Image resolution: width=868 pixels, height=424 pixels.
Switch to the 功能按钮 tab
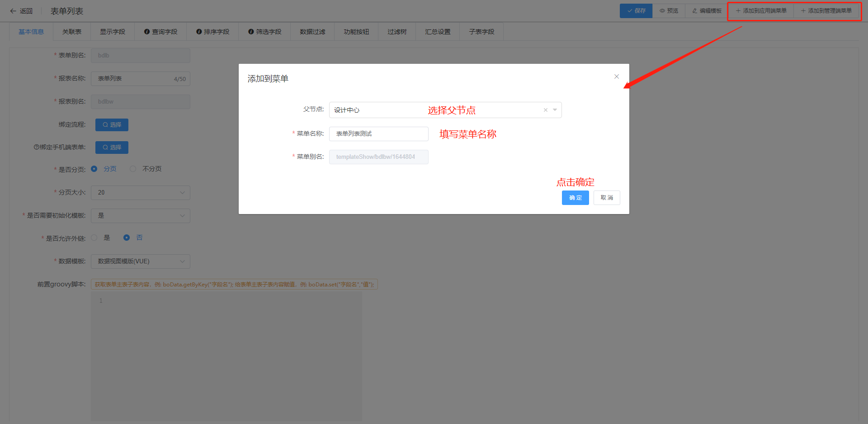(356, 32)
